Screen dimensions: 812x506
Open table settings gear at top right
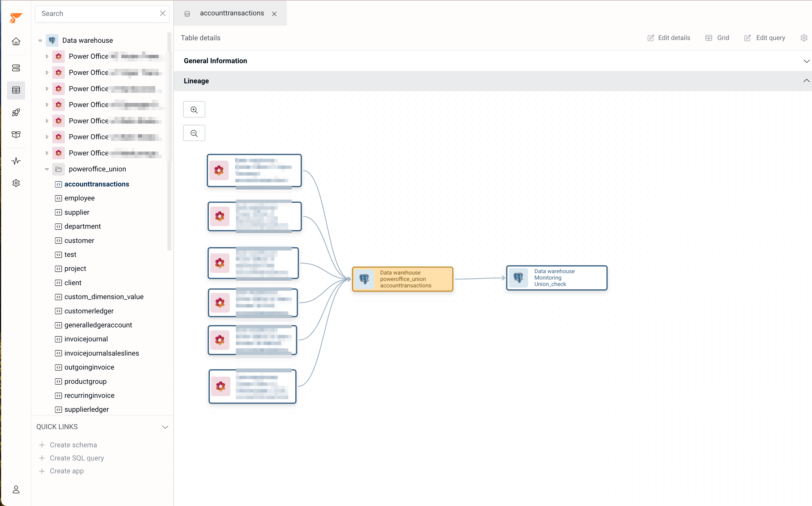tap(804, 38)
